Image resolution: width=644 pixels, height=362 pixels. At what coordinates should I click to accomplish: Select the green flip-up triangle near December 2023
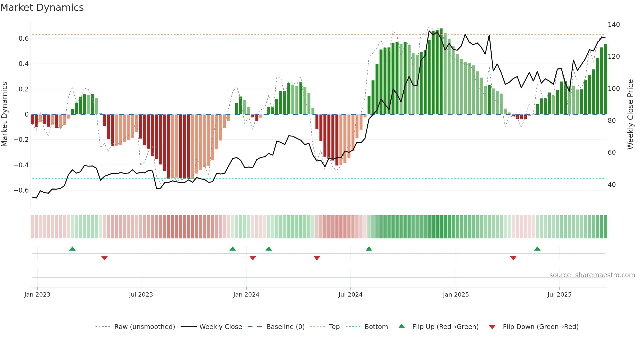click(233, 249)
